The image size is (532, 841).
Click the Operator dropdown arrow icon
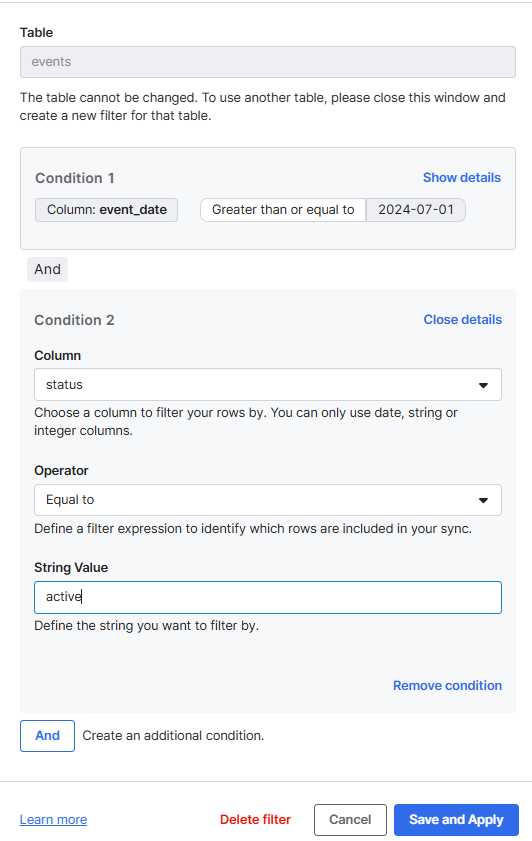(x=483, y=500)
